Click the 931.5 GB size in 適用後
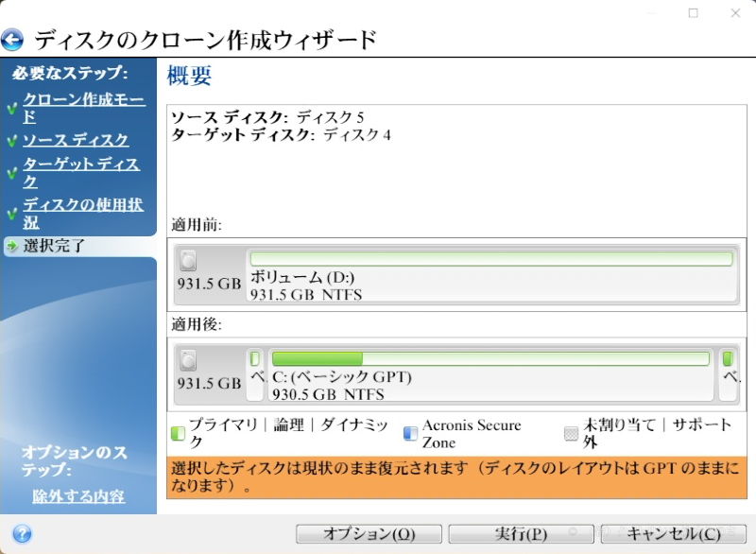 click(x=209, y=383)
